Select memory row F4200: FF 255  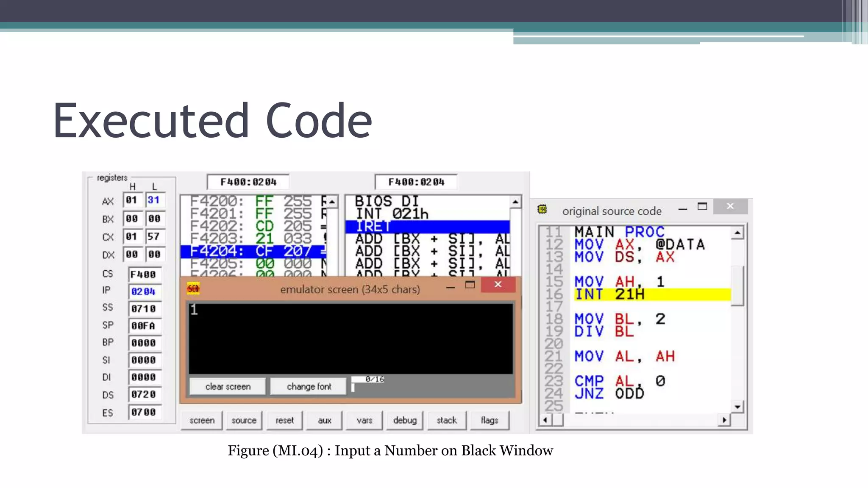click(253, 201)
